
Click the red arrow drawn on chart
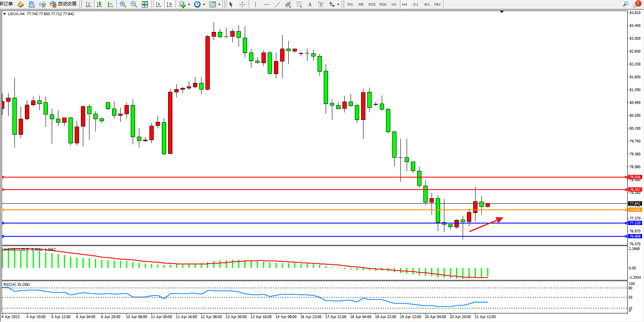tap(486, 225)
